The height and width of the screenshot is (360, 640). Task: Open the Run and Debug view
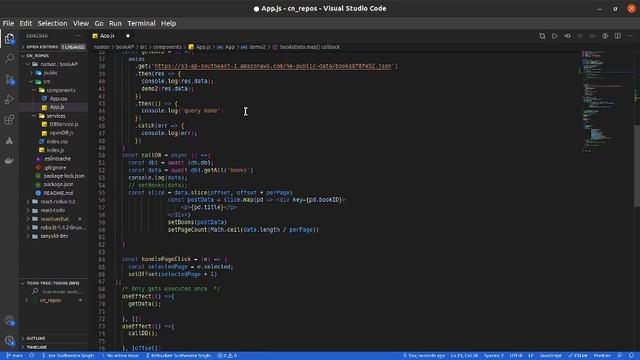click(9, 99)
